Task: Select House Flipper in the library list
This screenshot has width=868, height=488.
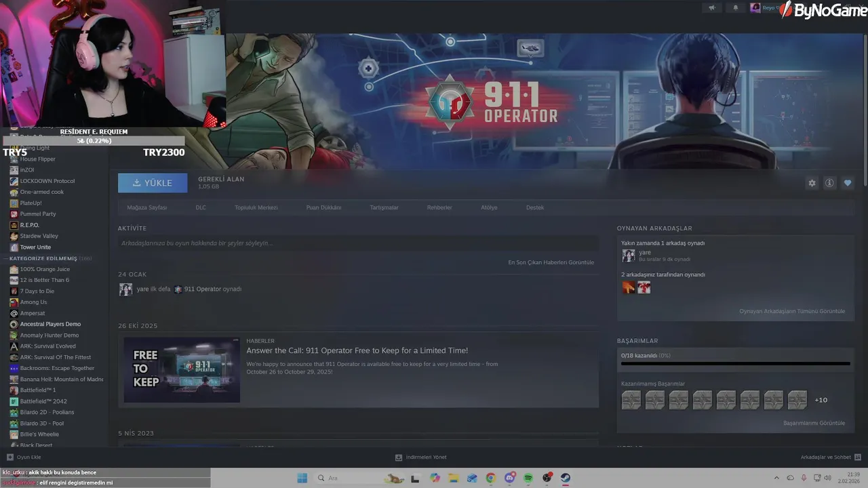Action: click(x=38, y=159)
